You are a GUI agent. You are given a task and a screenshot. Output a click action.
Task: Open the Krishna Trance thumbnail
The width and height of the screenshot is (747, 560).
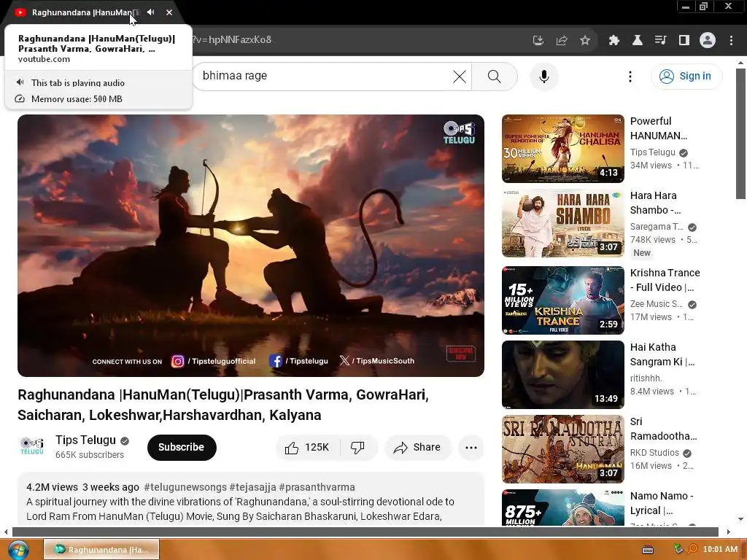[x=562, y=300]
